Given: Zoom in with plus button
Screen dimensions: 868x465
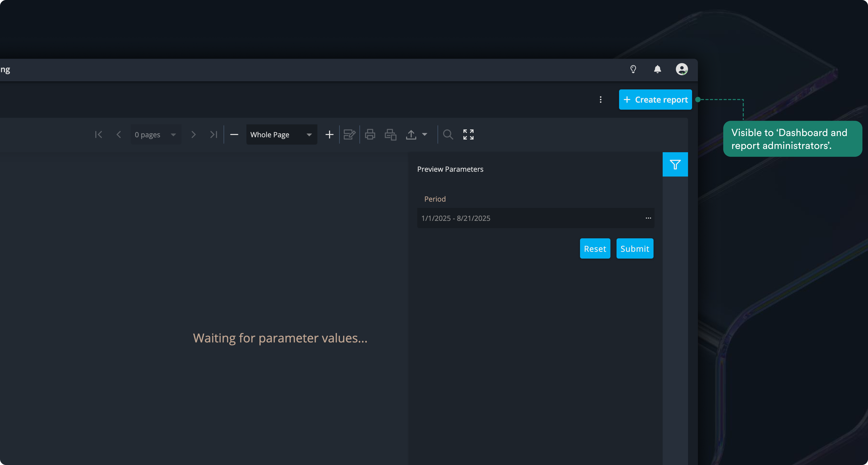Looking at the screenshot, I should (x=330, y=135).
